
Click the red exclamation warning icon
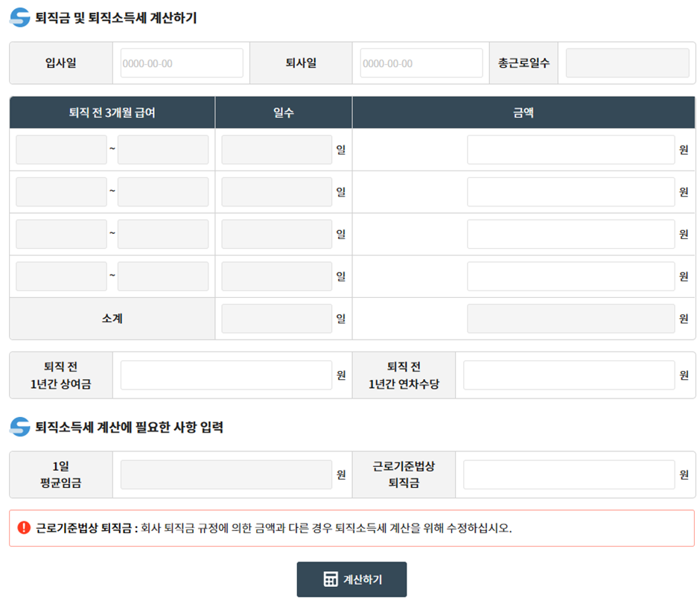pyautogui.click(x=20, y=527)
